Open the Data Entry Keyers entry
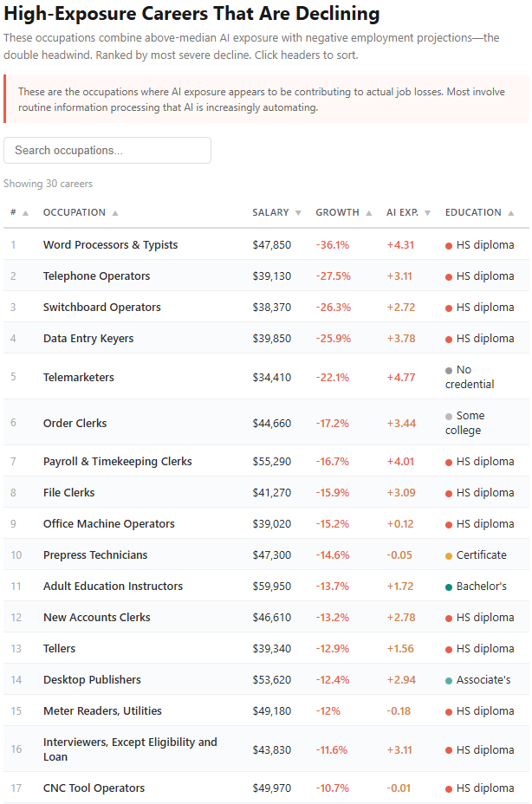This screenshot has width=532, height=804. [x=266, y=338]
